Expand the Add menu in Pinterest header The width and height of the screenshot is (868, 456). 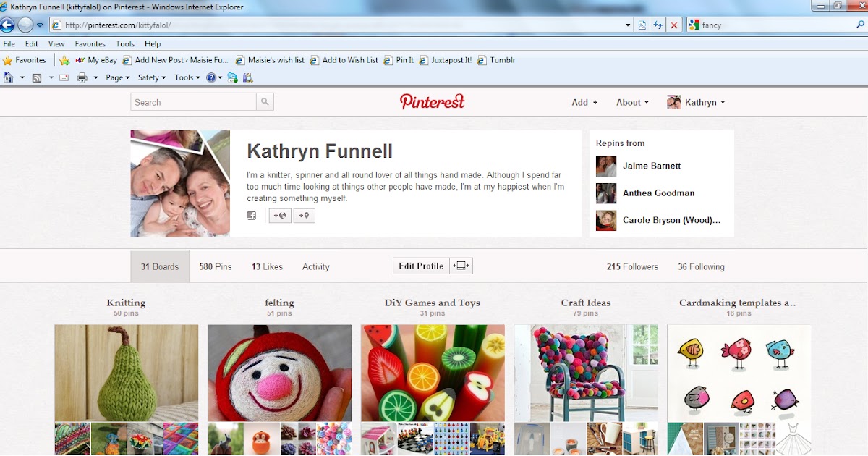coord(583,102)
